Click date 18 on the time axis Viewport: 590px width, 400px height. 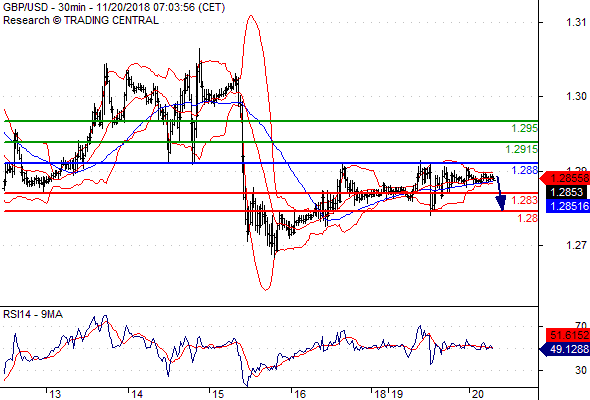[381, 394]
